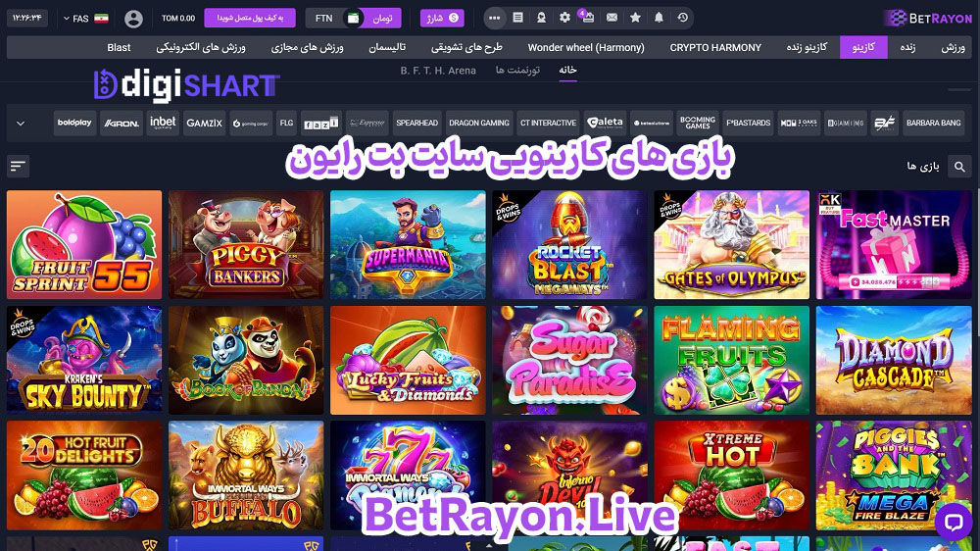The image size is (980, 551).
Task: Open Flaming Fruits game thumbnail
Action: tap(732, 360)
